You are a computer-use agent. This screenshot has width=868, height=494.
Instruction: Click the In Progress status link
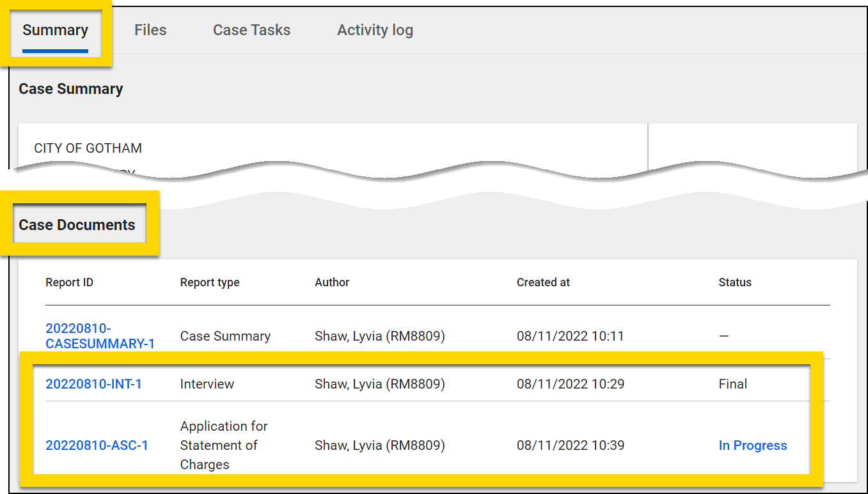point(752,445)
